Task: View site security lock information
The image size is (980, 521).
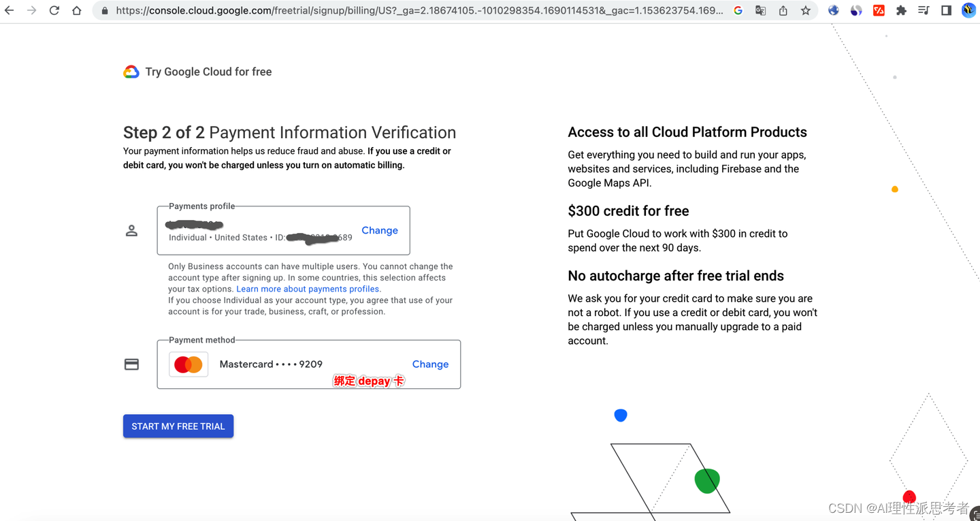Action: click(x=105, y=11)
